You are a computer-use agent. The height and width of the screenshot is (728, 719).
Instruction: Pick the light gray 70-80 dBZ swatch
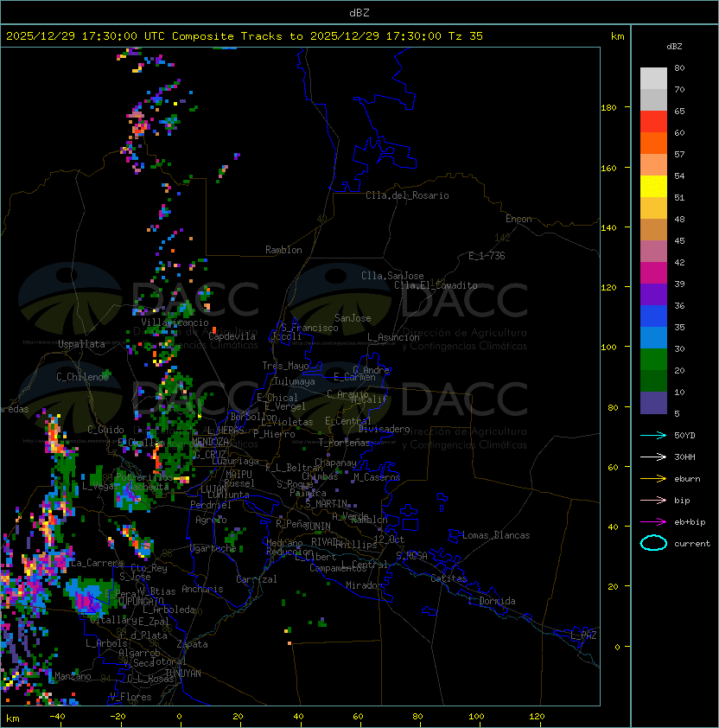(x=653, y=78)
